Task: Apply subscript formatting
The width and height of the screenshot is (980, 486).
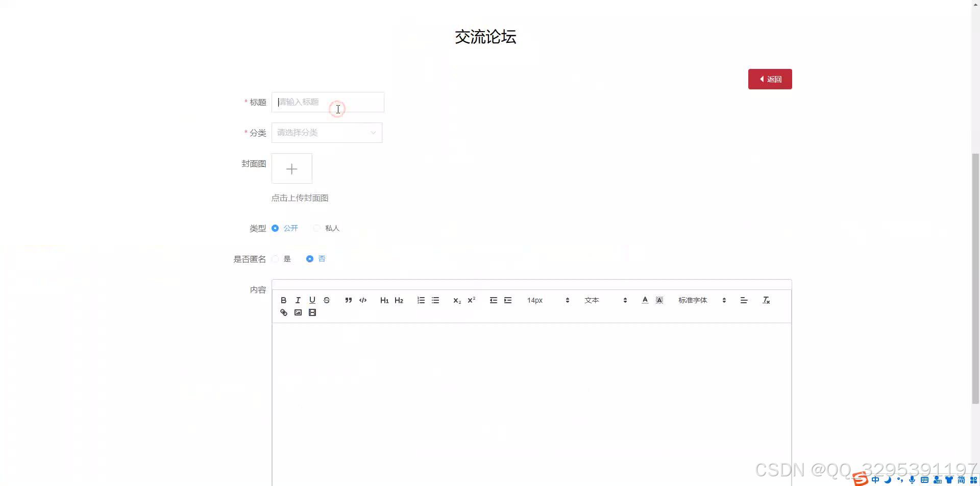Action: (x=457, y=300)
